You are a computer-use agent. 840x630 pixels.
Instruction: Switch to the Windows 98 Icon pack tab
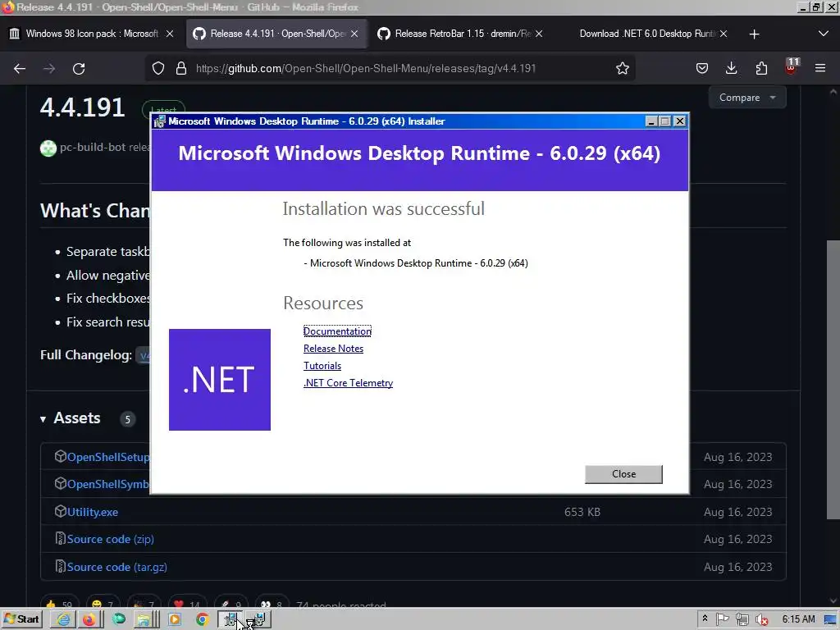pos(92,34)
